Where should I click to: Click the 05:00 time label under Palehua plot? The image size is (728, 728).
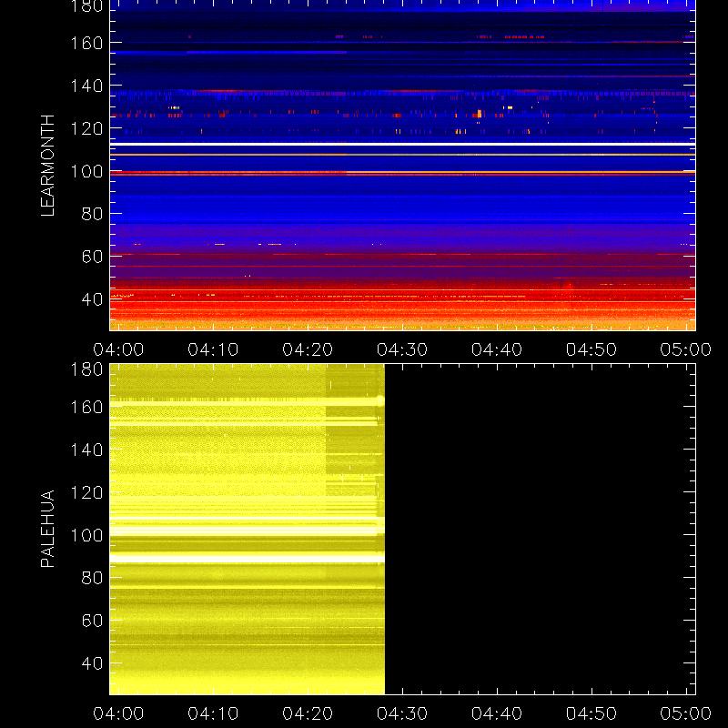coord(686,713)
